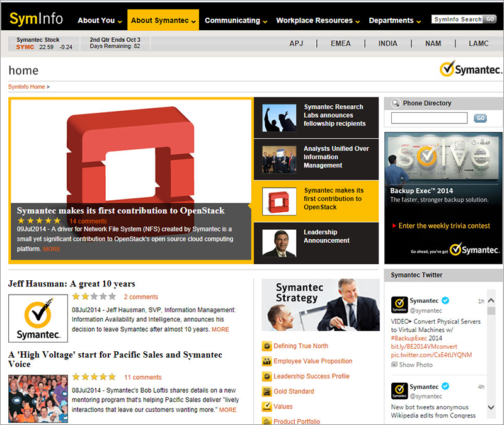Image resolution: width=504 pixels, height=425 pixels.
Task: Click Symantec avatar on the 4h tweet
Action: (399, 390)
